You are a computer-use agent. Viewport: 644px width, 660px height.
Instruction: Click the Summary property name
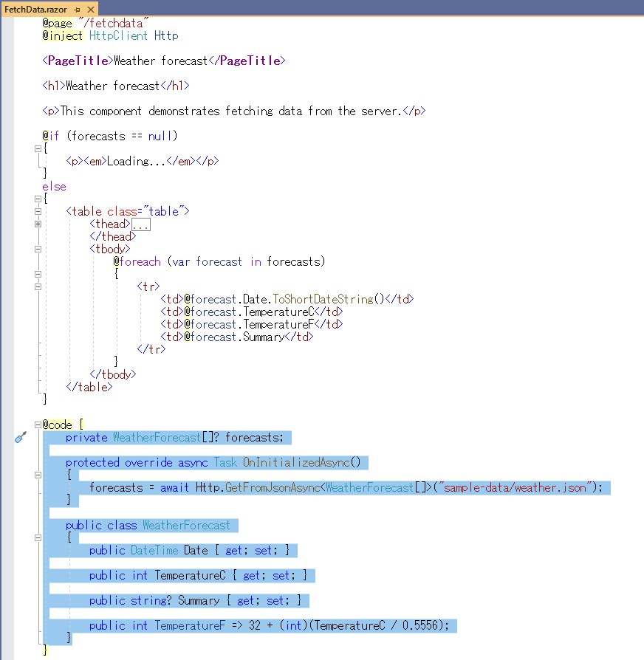click(199, 600)
